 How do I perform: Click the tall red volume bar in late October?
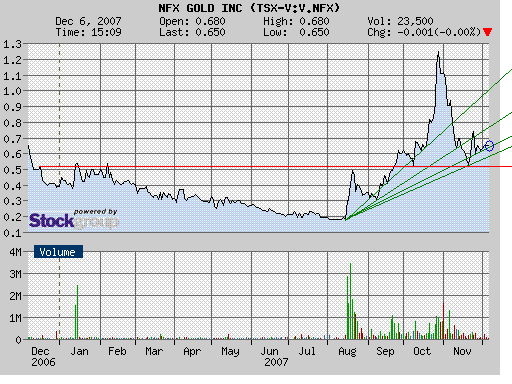point(443,321)
